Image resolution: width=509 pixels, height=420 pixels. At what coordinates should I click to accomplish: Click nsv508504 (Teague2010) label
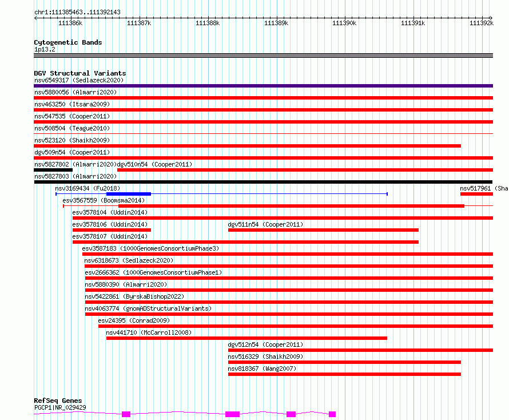[72, 128]
